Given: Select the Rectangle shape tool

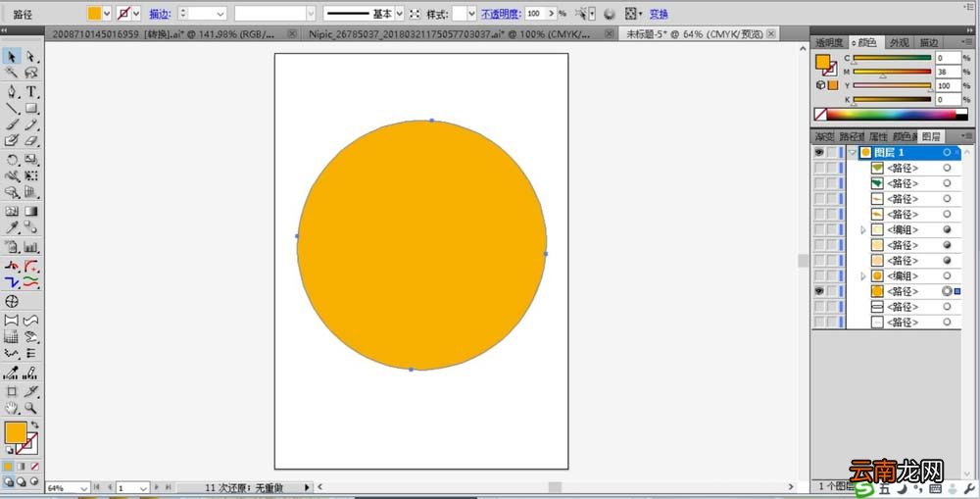Looking at the screenshot, I should click(x=31, y=108).
